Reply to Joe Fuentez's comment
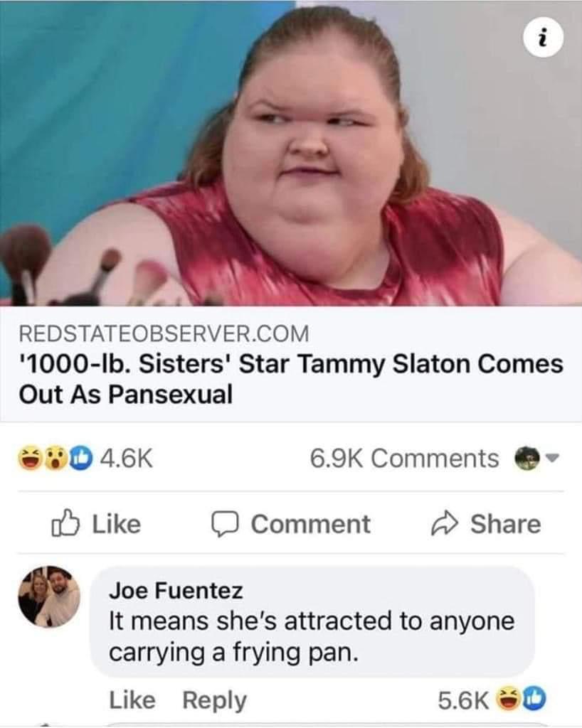Image resolution: width=582 pixels, height=728 pixels. pos(214,701)
